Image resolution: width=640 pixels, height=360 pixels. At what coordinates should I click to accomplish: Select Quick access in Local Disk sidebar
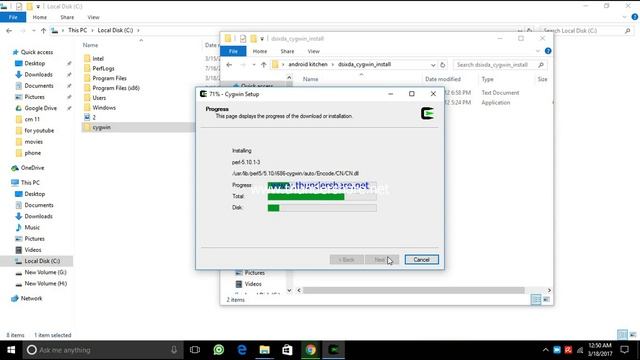coord(37,52)
